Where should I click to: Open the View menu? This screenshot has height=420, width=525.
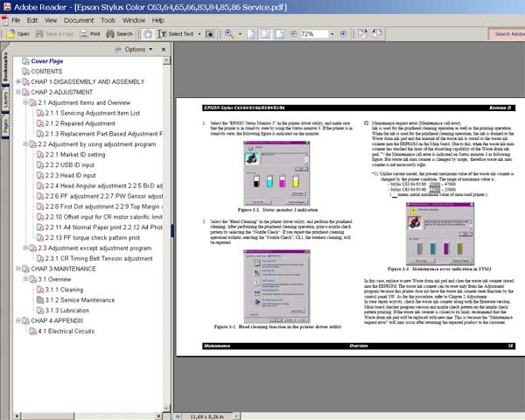click(x=51, y=20)
